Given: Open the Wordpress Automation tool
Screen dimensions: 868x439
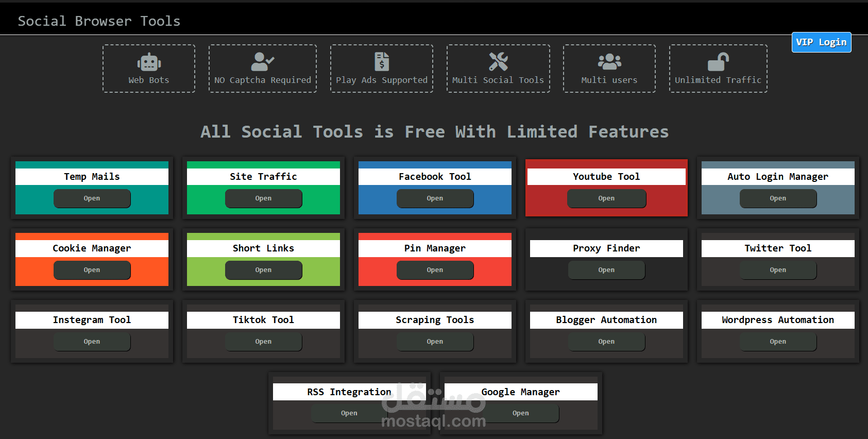Looking at the screenshot, I should 778,342.
